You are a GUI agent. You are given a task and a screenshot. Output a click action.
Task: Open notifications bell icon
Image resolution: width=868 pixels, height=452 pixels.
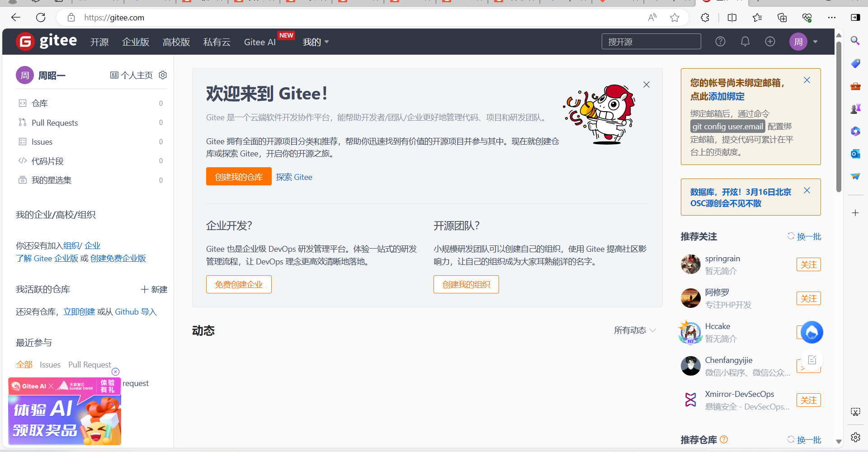coord(745,42)
